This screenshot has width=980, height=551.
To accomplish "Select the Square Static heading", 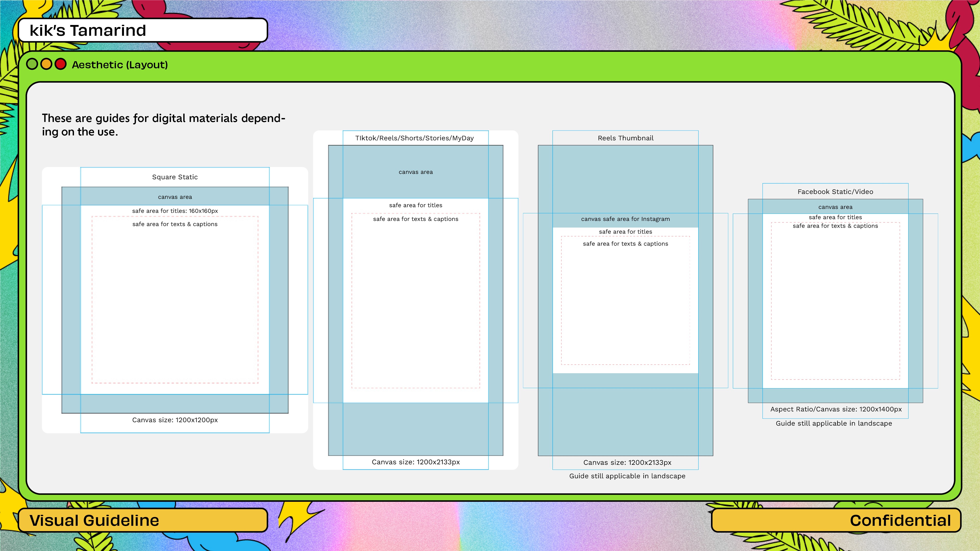I will tap(175, 177).
